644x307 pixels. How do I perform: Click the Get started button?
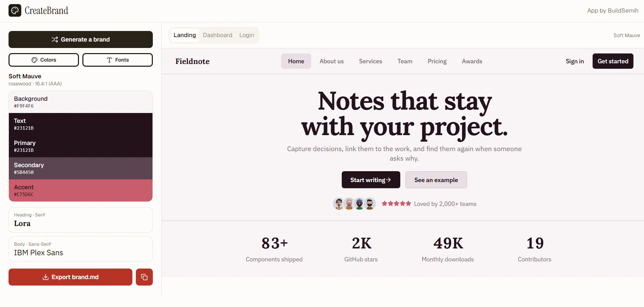point(613,61)
